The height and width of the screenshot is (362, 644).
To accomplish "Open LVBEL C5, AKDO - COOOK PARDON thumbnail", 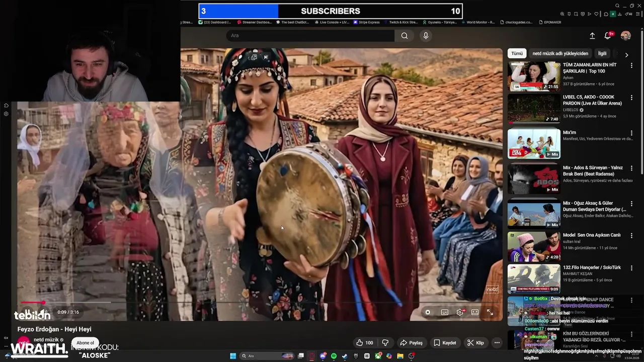I will coord(534,109).
